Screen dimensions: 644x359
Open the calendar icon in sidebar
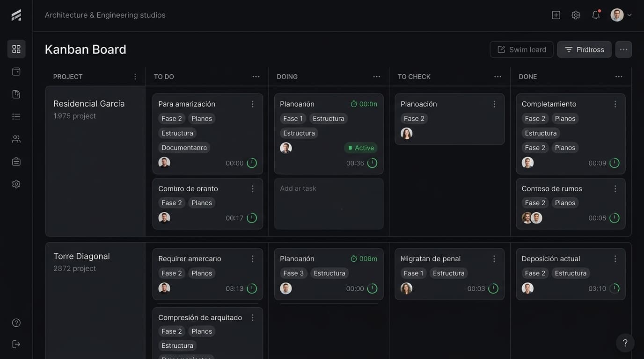click(x=16, y=72)
